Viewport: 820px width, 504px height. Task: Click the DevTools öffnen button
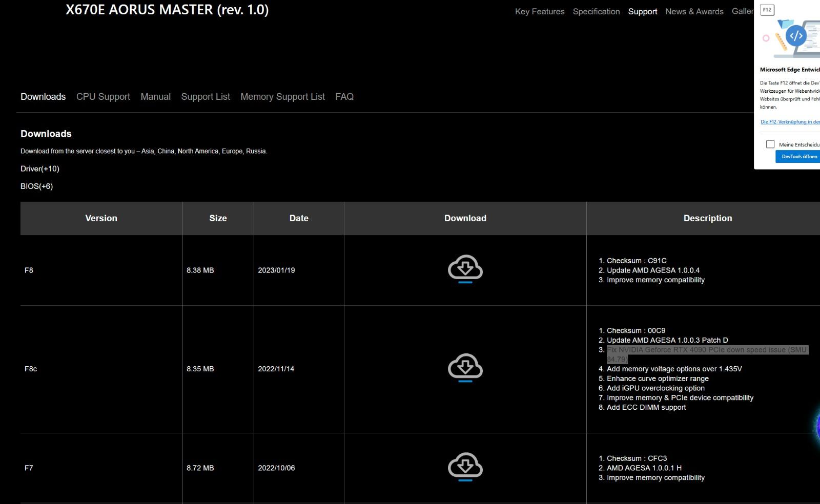798,156
